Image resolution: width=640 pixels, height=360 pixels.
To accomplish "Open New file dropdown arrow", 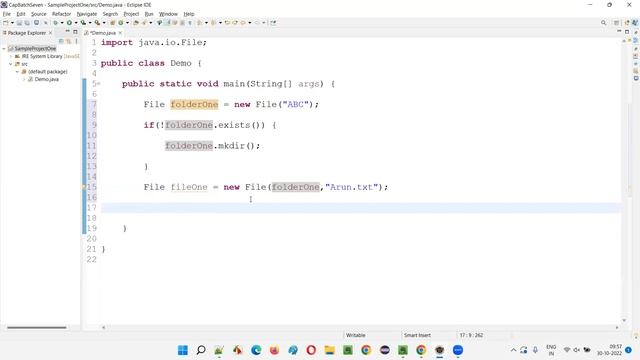I will pyautogui.click(x=12, y=23).
